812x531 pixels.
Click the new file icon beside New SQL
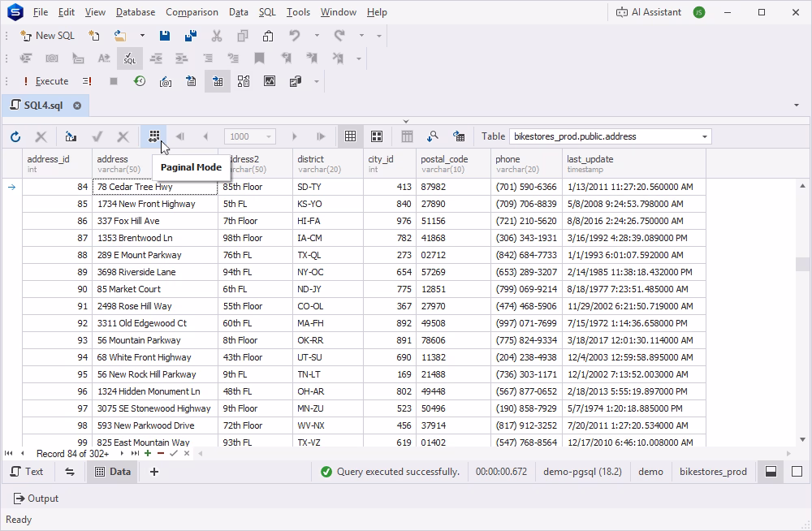pyautogui.click(x=93, y=35)
